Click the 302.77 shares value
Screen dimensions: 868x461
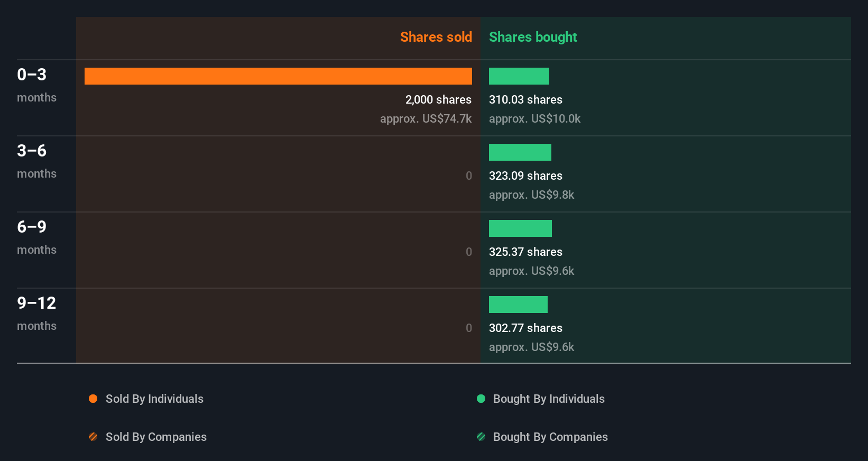coord(525,328)
